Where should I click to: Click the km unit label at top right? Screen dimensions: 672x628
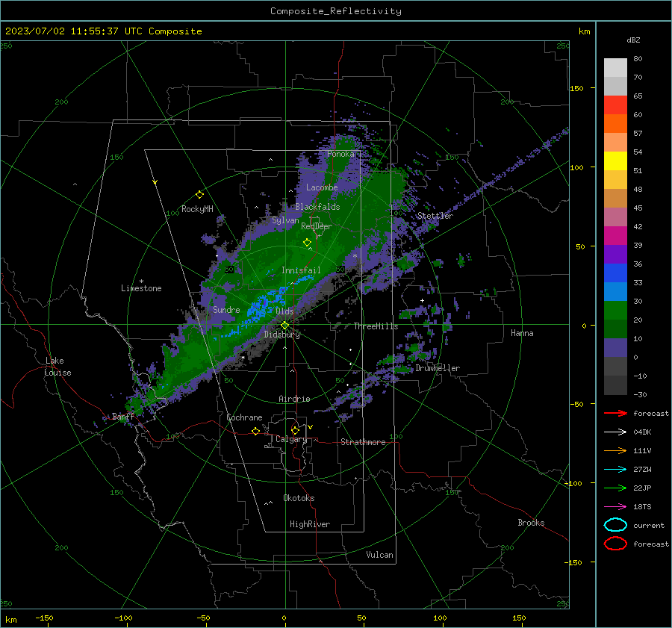click(x=584, y=31)
